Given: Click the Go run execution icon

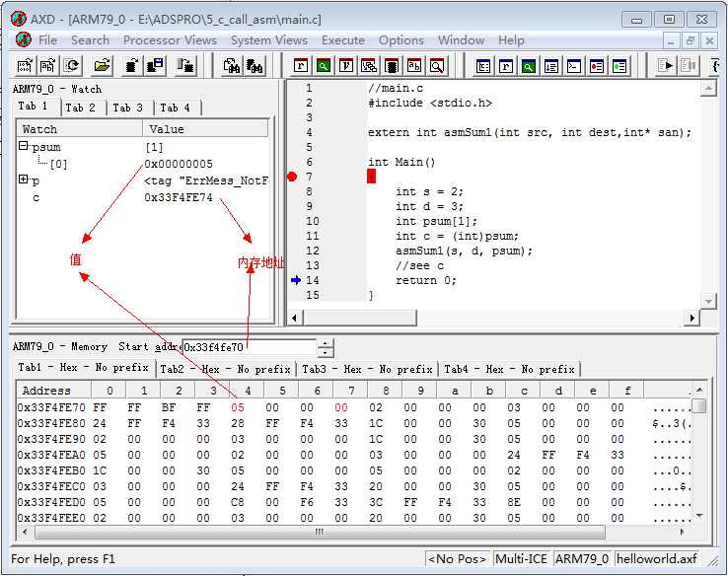Looking at the screenshot, I should pos(667,66).
